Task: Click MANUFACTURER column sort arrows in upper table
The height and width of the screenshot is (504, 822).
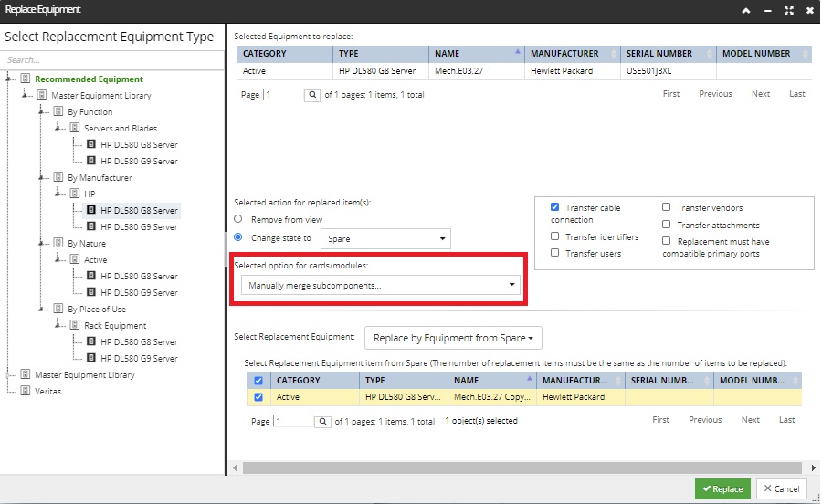Action: (614, 54)
